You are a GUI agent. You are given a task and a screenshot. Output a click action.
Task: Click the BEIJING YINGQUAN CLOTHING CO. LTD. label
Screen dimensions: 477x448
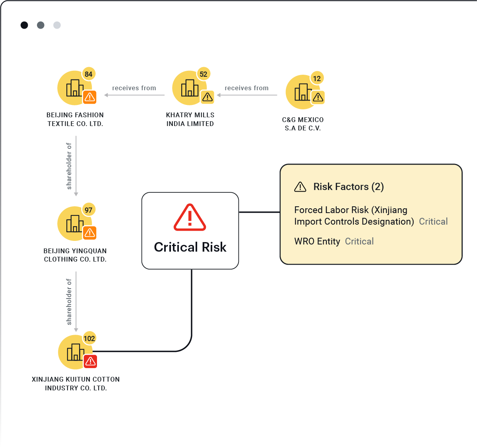[x=75, y=255]
